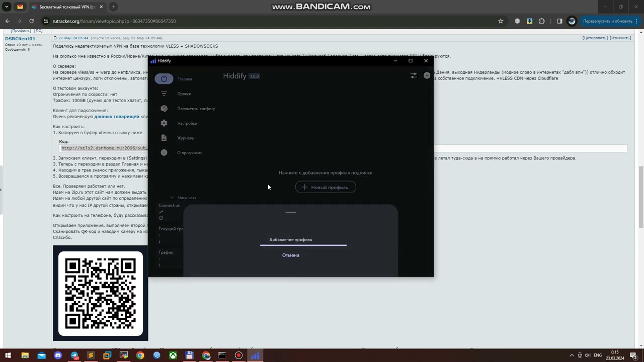The height and width of the screenshot is (362, 644).
Task: Open DSRClient01 user profile link
Action: tap(20, 39)
